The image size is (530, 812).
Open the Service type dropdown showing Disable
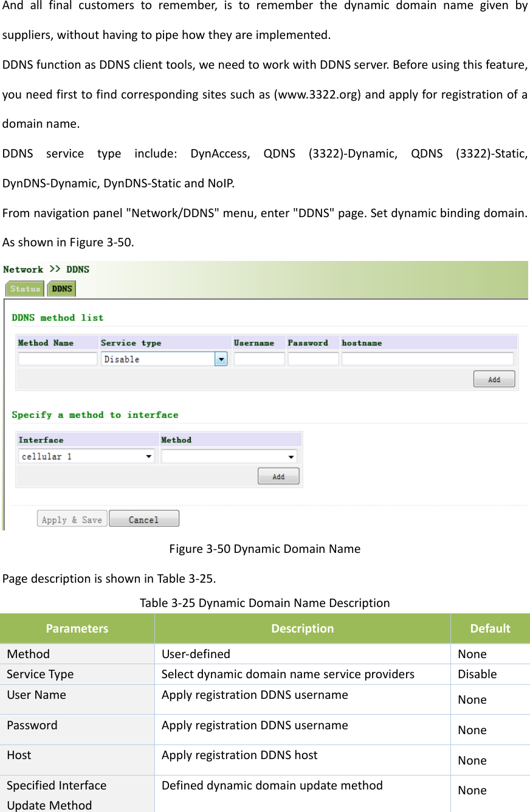coord(164,359)
